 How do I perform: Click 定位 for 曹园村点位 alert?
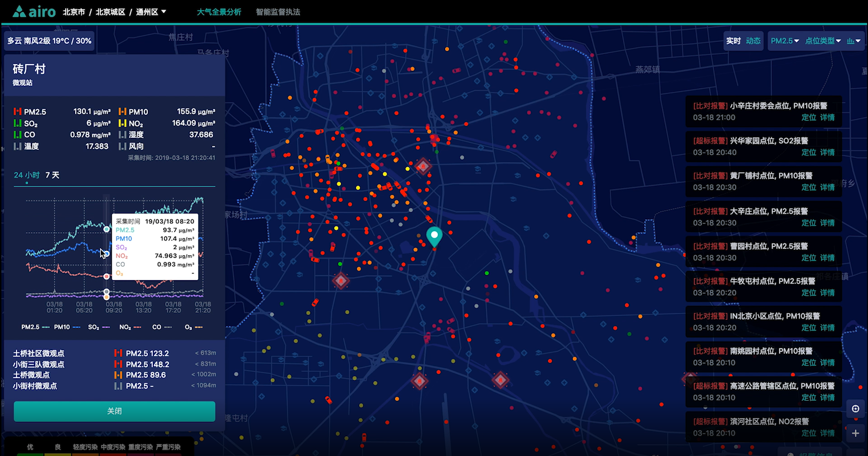coord(809,258)
